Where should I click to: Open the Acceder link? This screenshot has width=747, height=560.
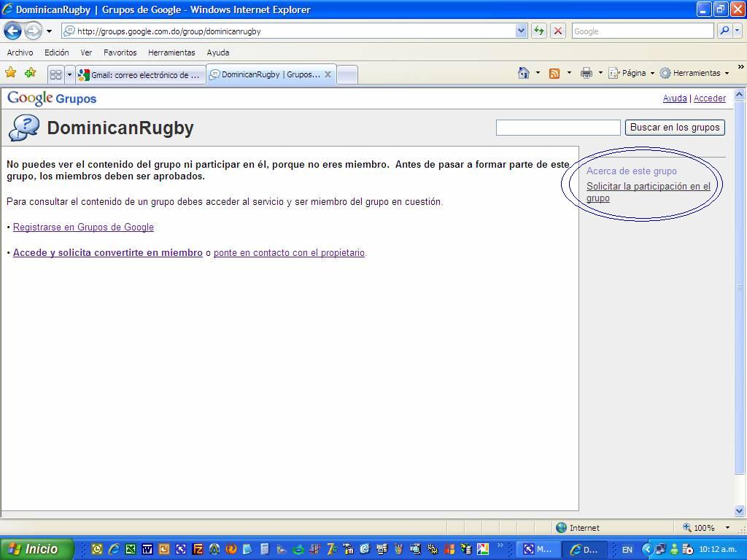tap(709, 98)
